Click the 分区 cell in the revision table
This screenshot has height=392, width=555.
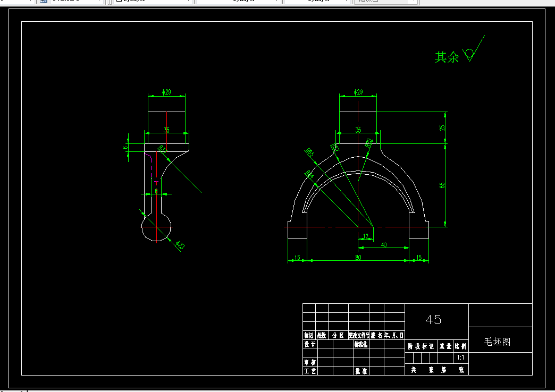(338, 335)
